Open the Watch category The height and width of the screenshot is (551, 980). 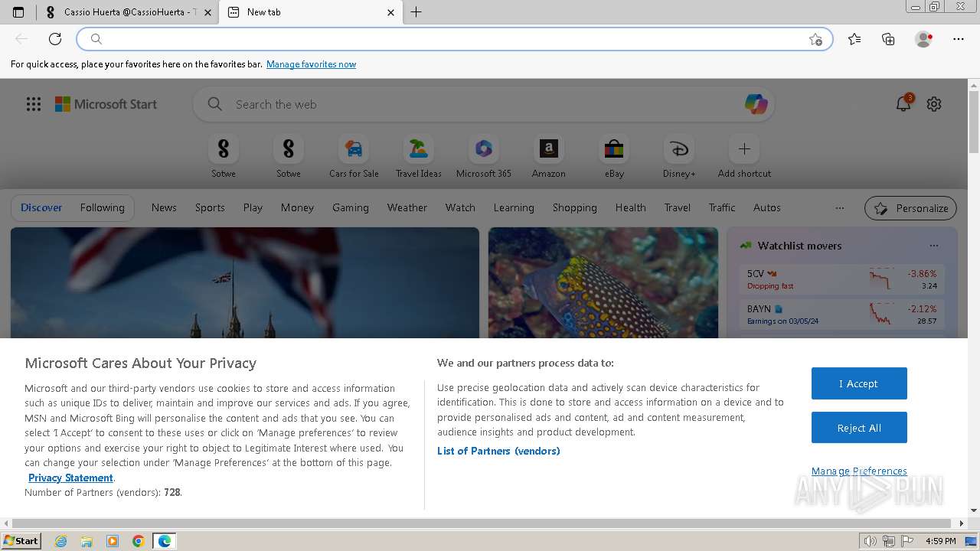point(460,207)
